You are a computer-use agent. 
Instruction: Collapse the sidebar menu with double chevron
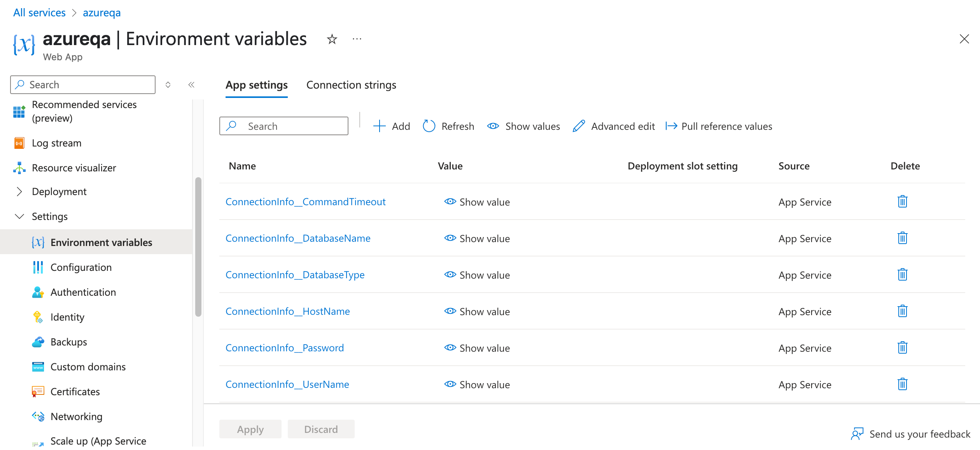point(191,85)
